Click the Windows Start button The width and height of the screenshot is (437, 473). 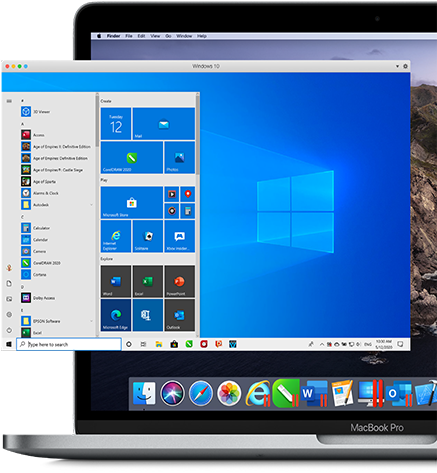tap(9, 344)
